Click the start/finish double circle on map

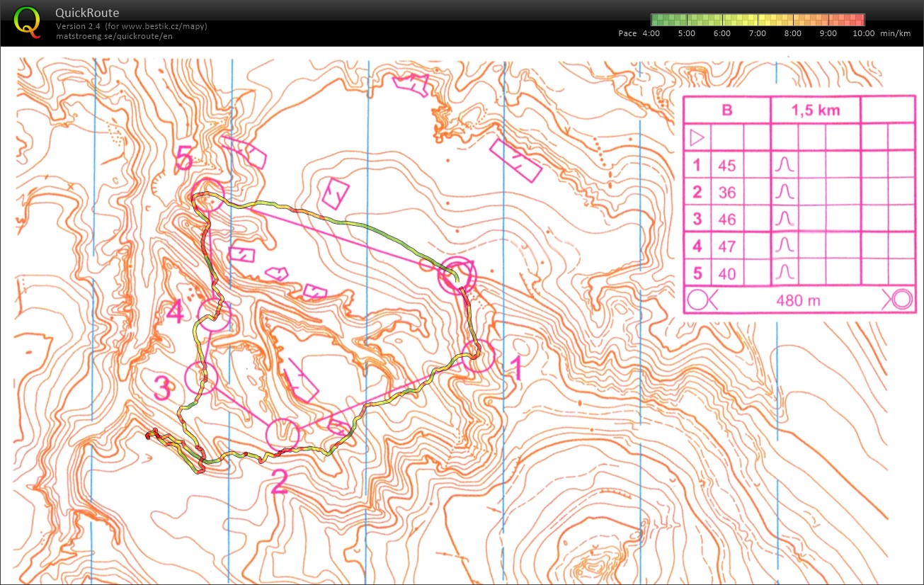(457, 275)
